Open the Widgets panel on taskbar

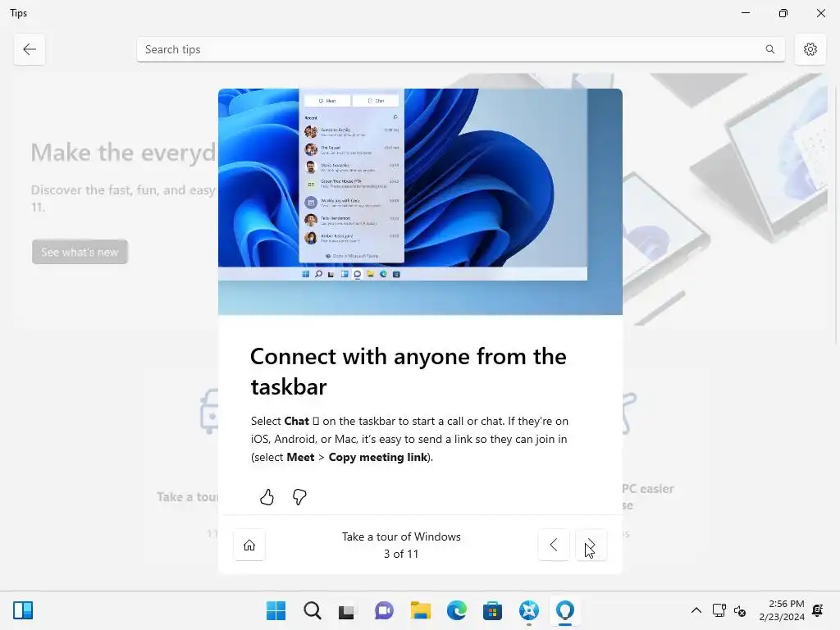pyautogui.click(x=23, y=610)
